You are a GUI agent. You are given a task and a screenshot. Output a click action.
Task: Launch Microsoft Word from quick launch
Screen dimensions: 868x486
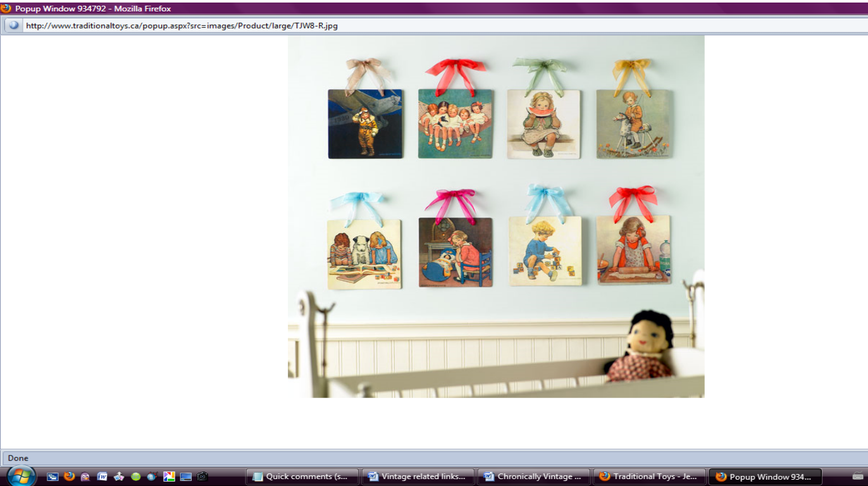tap(102, 477)
